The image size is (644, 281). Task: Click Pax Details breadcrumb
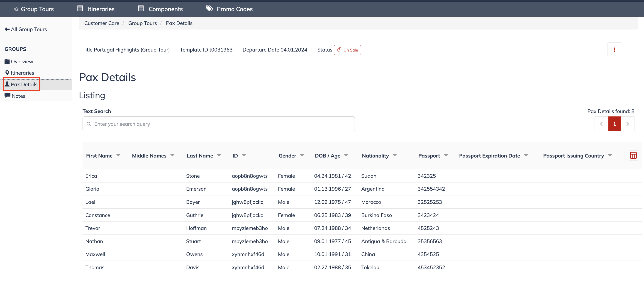tap(179, 23)
